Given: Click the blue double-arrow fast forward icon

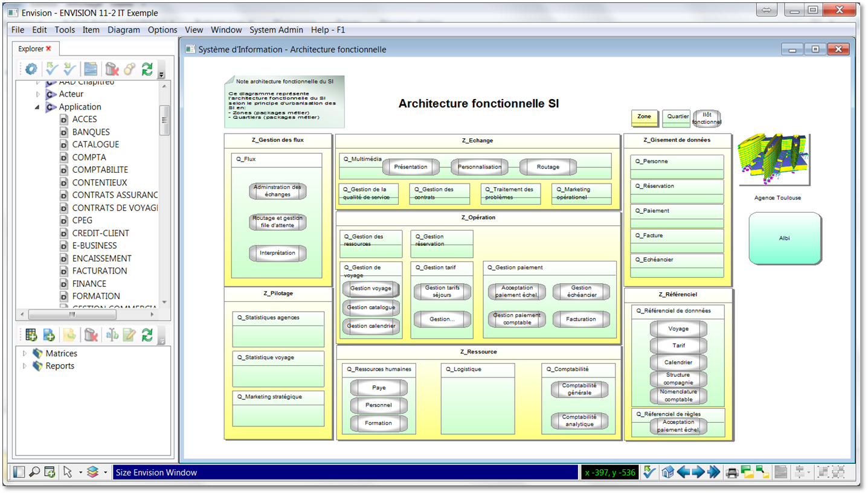Looking at the screenshot, I should pos(714,472).
